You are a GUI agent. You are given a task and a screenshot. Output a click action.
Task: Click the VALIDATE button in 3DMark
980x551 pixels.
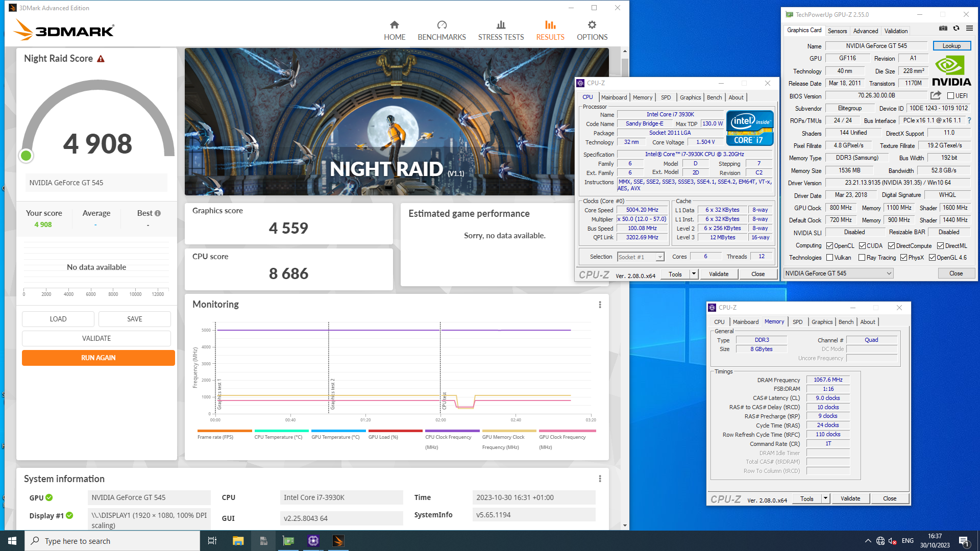pyautogui.click(x=96, y=338)
